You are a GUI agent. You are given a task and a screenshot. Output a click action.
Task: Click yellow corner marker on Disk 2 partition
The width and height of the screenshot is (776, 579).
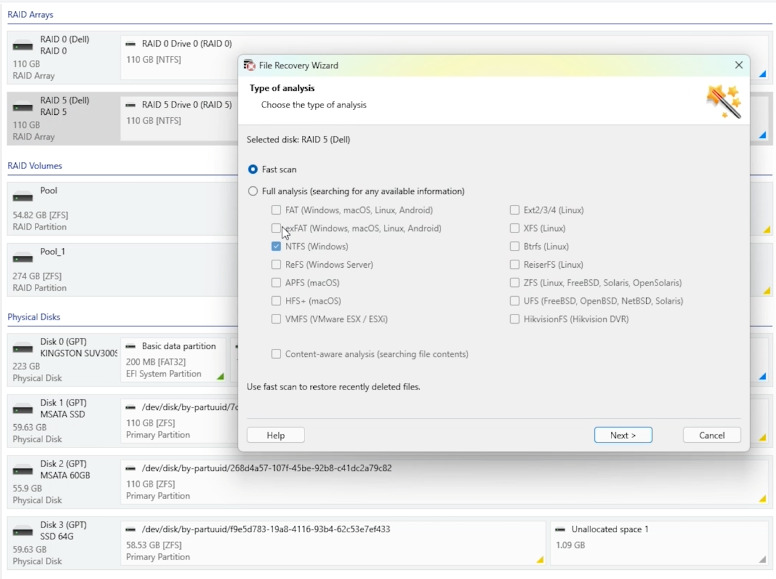click(x=763, y=499)
